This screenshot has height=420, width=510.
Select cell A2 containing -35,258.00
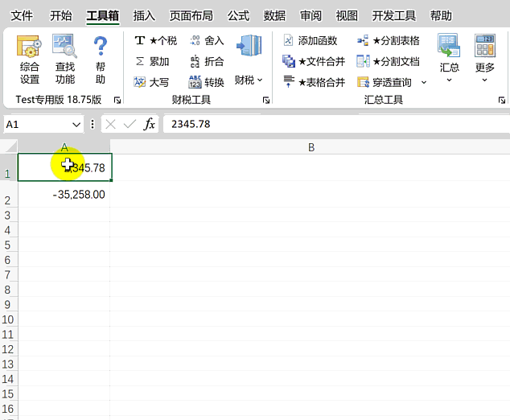tap(64, 195)
